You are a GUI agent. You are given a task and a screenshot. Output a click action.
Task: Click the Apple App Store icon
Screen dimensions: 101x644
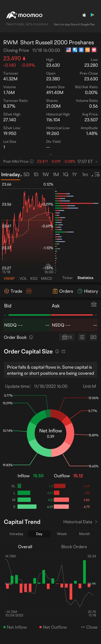(84, 15)
